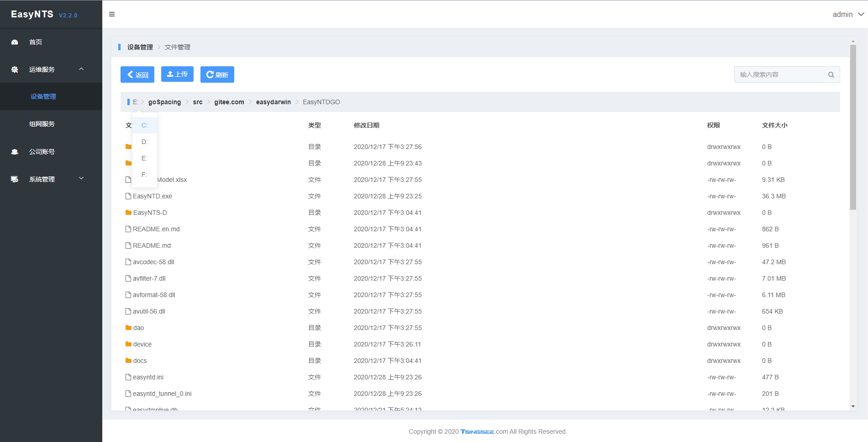Viewport: 868px width, 442px height.
Task: Navigate to gitee.com in the breadcrumb
Action: tap(229, 102)
